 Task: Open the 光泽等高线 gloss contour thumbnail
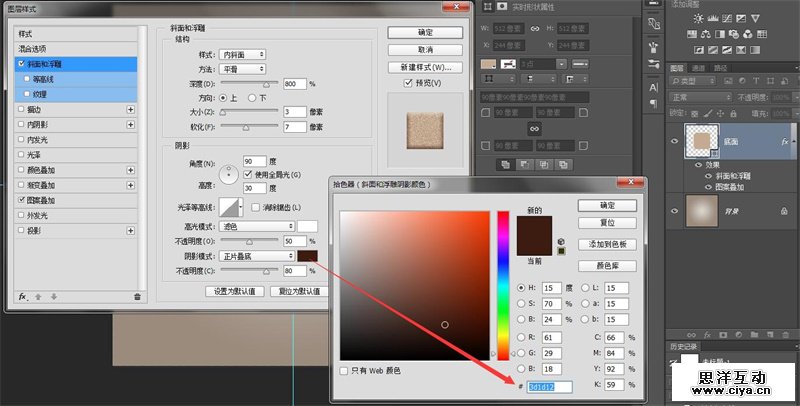(231, 206)
